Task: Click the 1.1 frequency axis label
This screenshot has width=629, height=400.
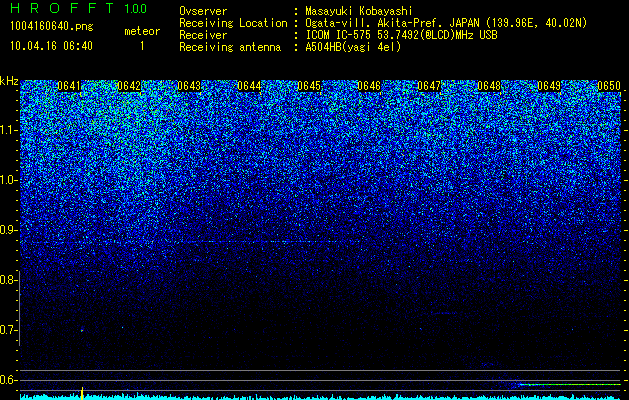Action: click(x=8, y=130)
